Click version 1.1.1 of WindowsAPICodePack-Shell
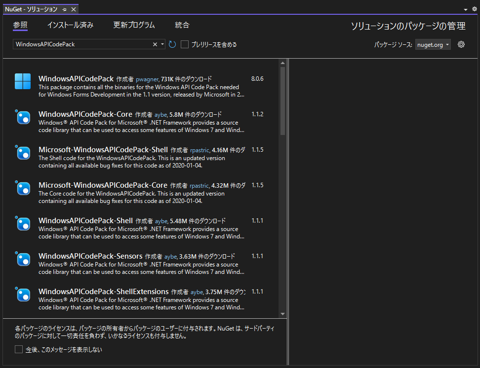This screenshot has height=368, width=480. coord(257,221)
